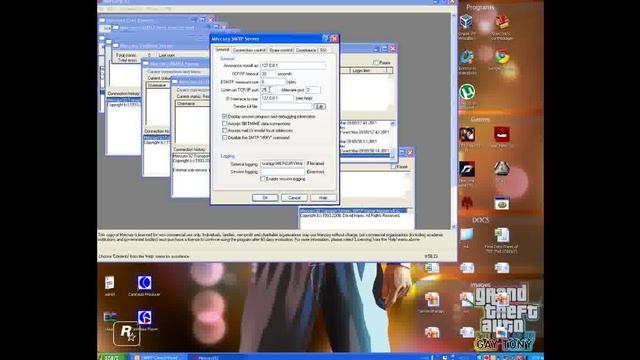The width and height of the screenshot is (640, 360).
Task: Click Help in Mercury SMTP Server dialog
Action: 323,198
